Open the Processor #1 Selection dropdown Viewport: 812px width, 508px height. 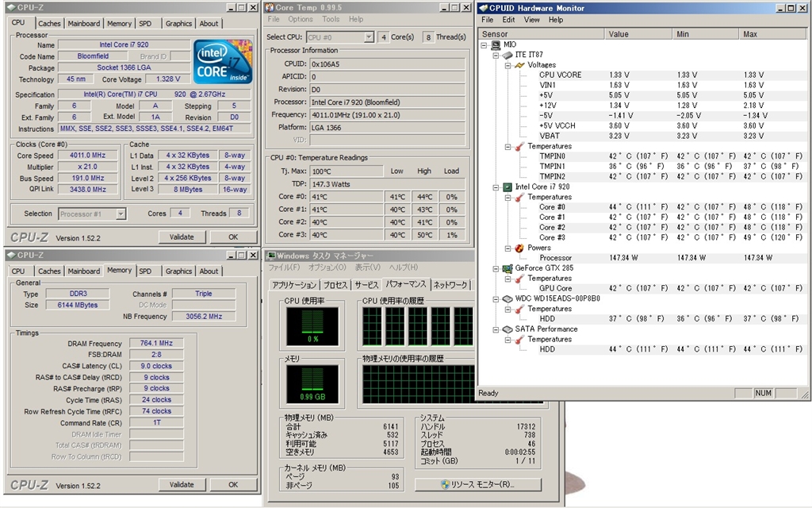coord(121,214)
